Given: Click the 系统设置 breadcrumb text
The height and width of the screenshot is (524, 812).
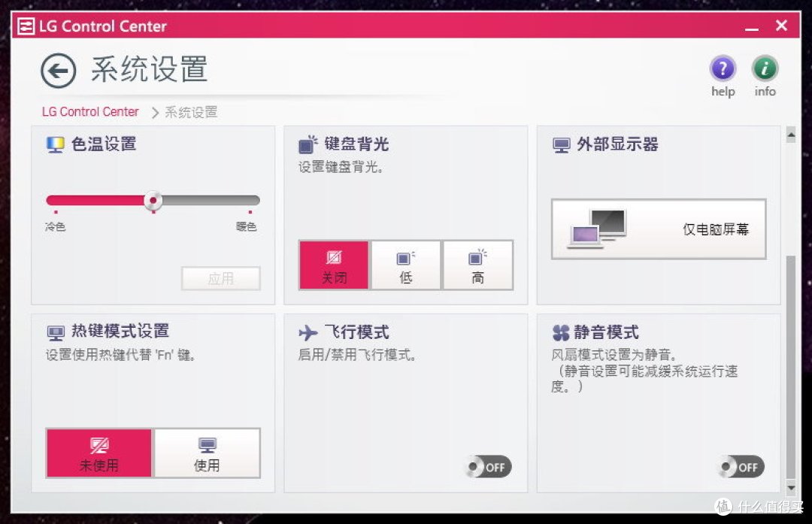Looking at the screenshot, I should point(191,112).
